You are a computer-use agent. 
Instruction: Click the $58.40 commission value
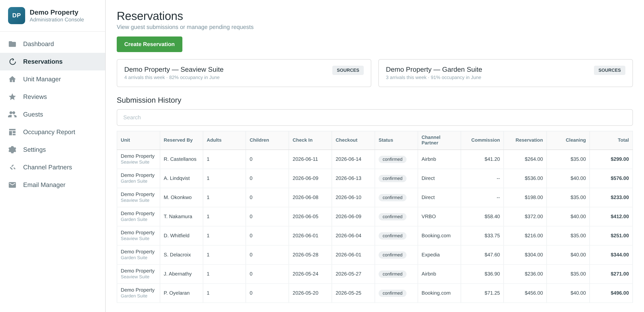[492, 217]
